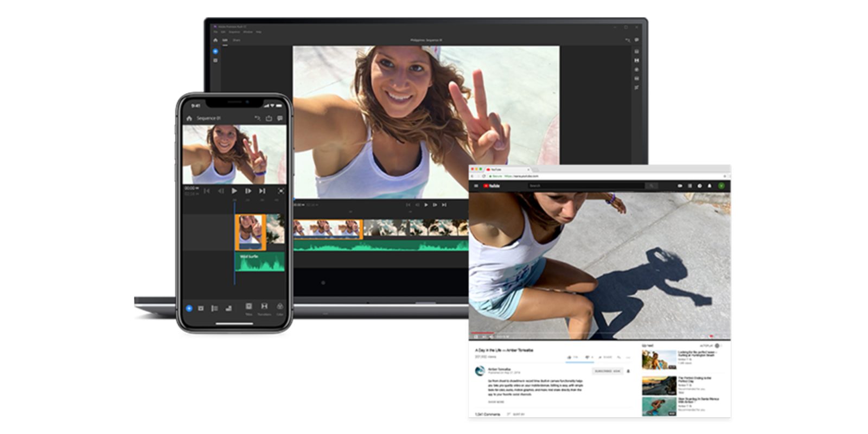Switch to the Share tab on laptop
868x434 pixels.
point(237,40)
